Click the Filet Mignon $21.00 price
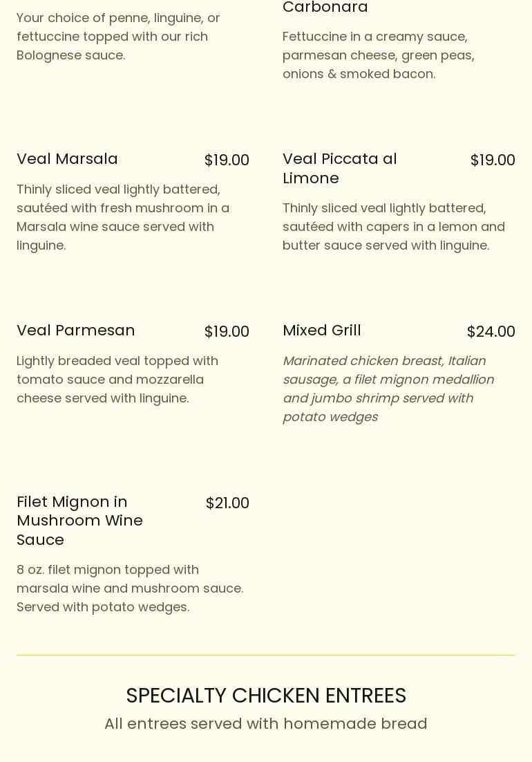Viewport: 532px width, 762px height. (227, 503)
